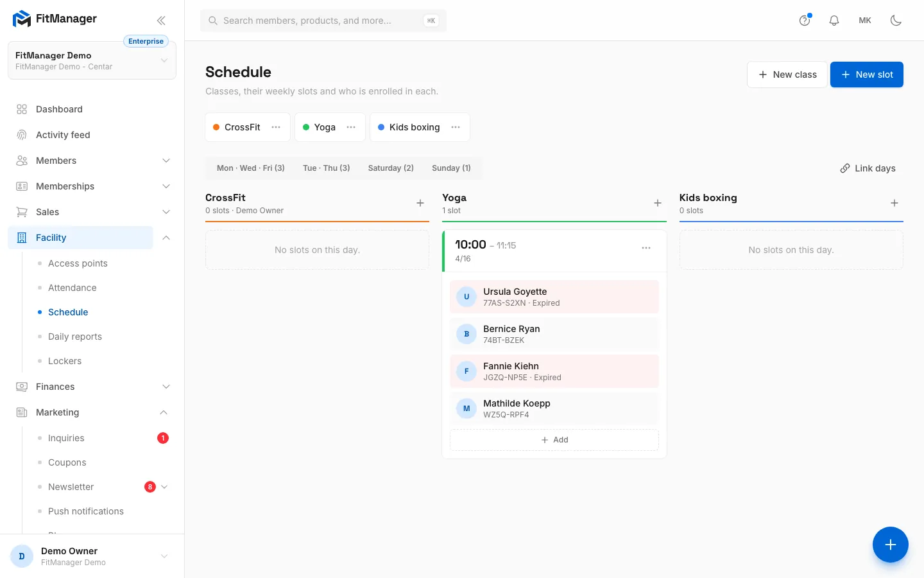Click Link days
The width and height of the screenshot is (924, 578).
click(x=868, y=168)
